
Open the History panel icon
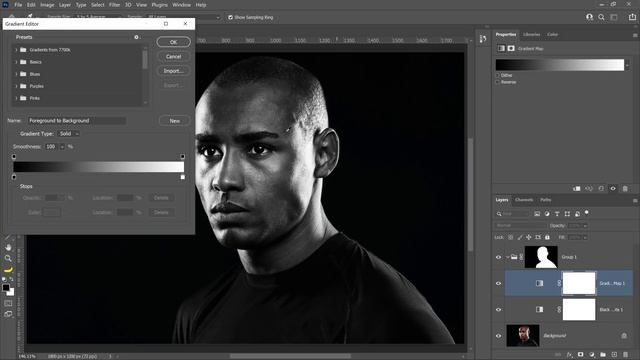(483, 39)
